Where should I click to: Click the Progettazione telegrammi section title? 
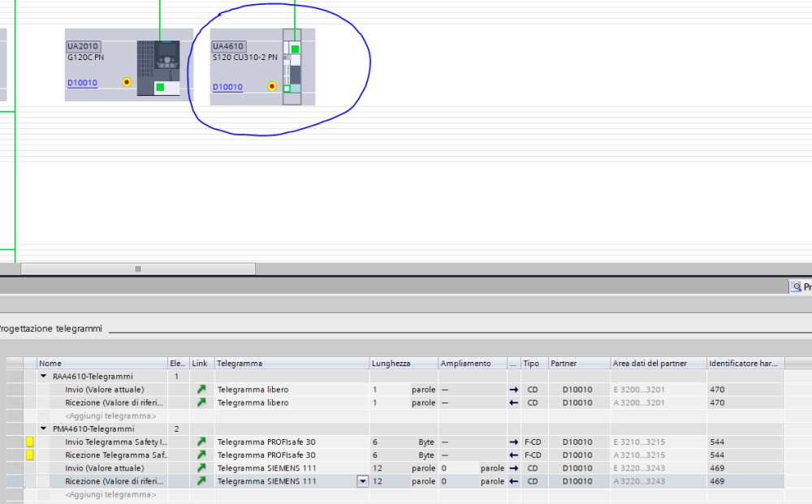pyautogui.click(x=50, y=328)
